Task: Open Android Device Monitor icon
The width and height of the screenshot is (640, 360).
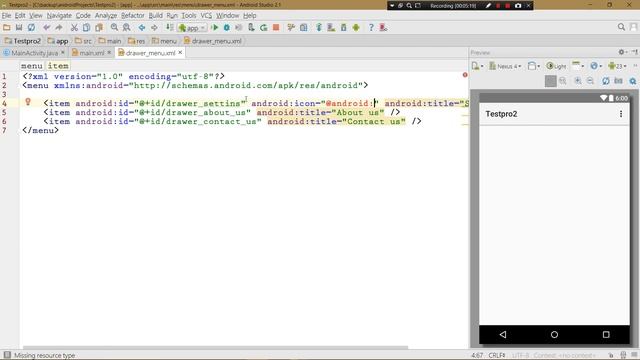Action: 356,27
